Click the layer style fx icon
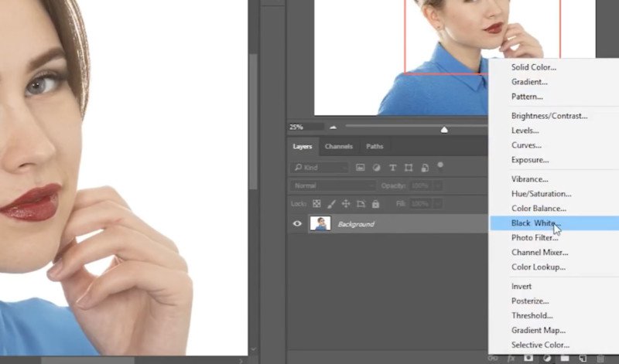 coord(511,359)
